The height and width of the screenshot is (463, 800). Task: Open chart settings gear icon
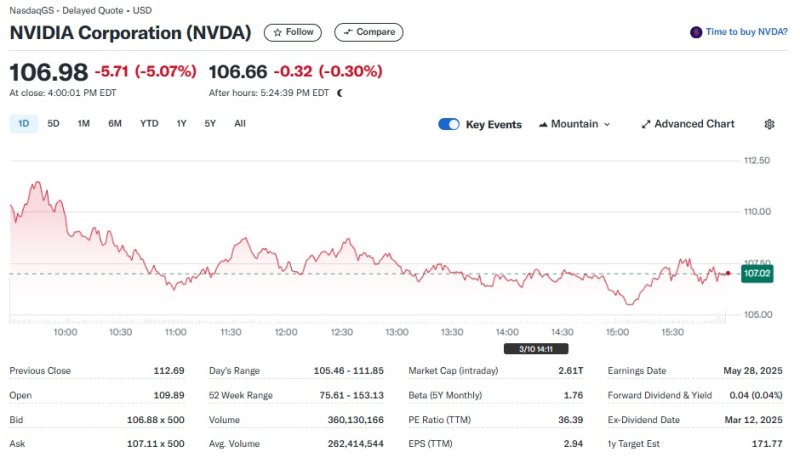click(x=769, y=124)
